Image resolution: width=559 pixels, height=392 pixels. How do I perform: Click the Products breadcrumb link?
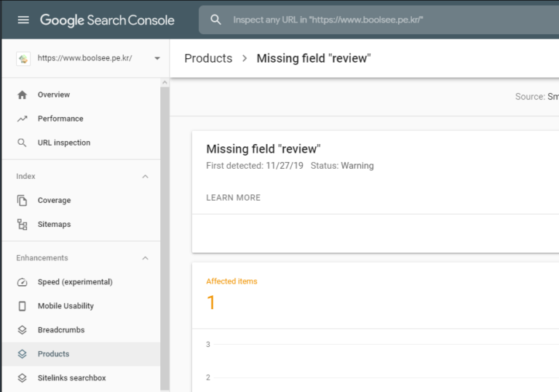tap(208, 58)
